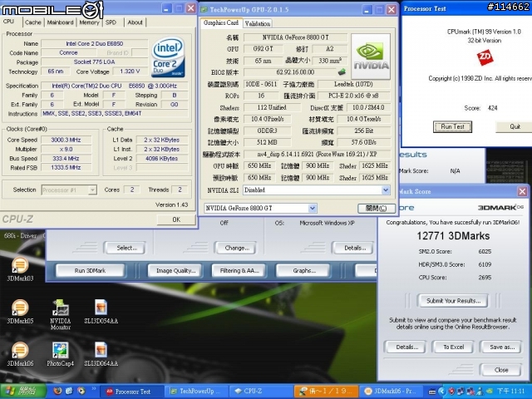
Task: Click the To Excel button
Action: point(453,347)
